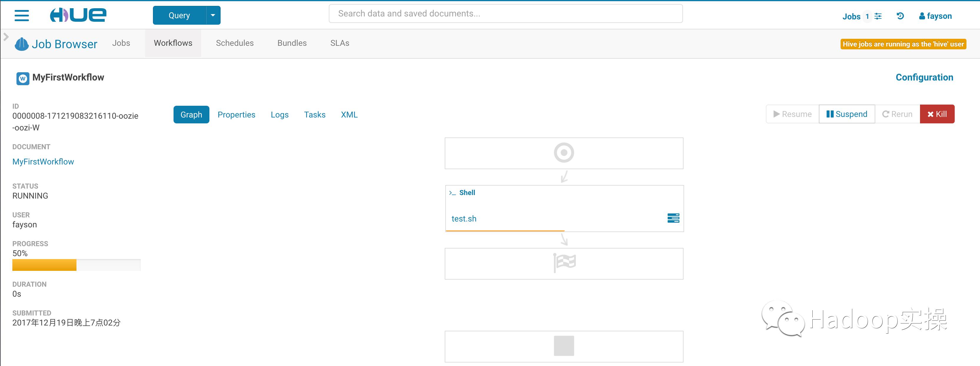Click the search data input field
The width and height of the screenshot is (980, 366).
[x=505, y=14]
